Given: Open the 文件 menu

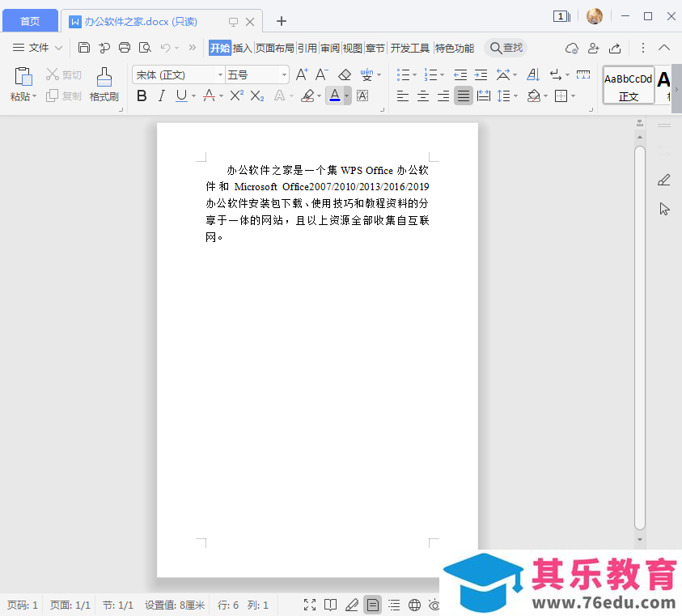Looking at the screenshot, I should tap(37, 48).
